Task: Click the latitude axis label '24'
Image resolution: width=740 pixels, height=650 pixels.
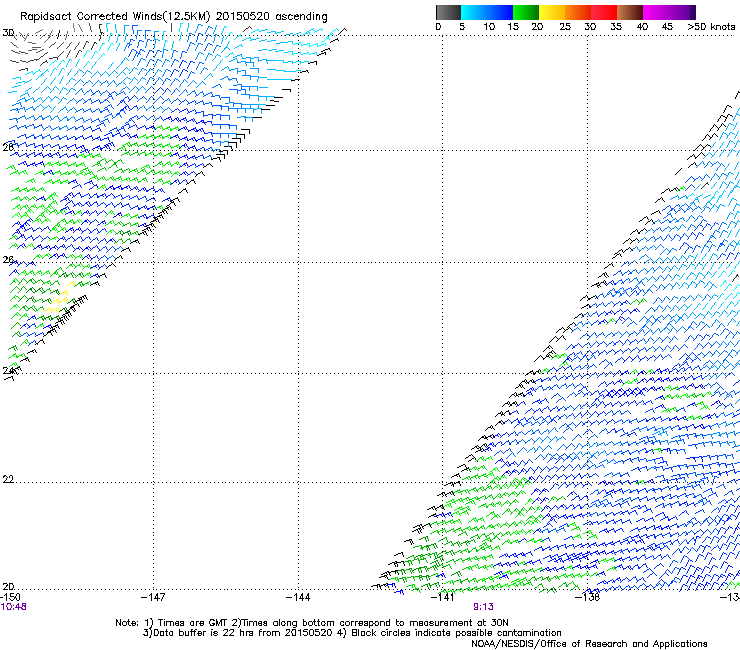Action: pyautogui.click(x=8, y=371)
